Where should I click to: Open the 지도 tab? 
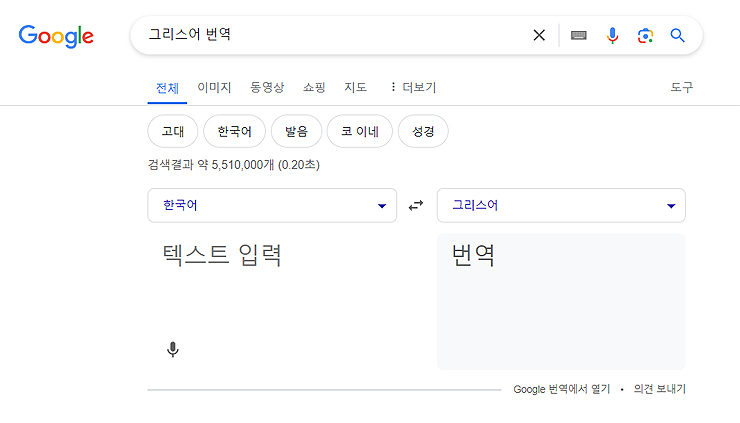(355, 87)
